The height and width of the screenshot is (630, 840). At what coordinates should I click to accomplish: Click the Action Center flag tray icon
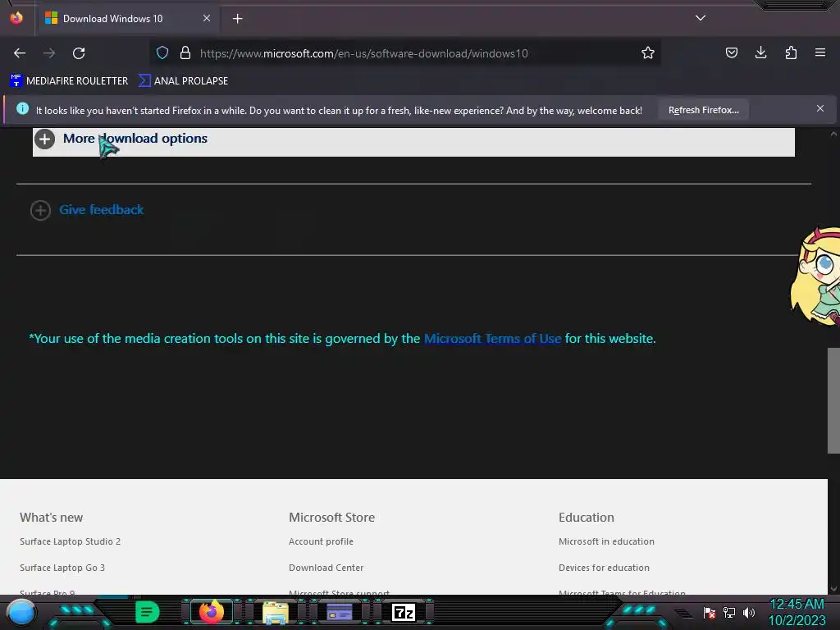pyautogui.click(x=710, y=612)
